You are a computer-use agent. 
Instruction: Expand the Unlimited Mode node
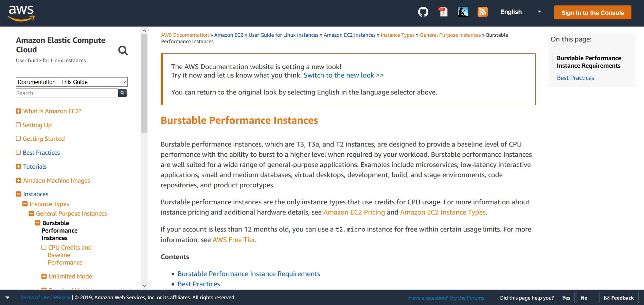click(44, 276)
